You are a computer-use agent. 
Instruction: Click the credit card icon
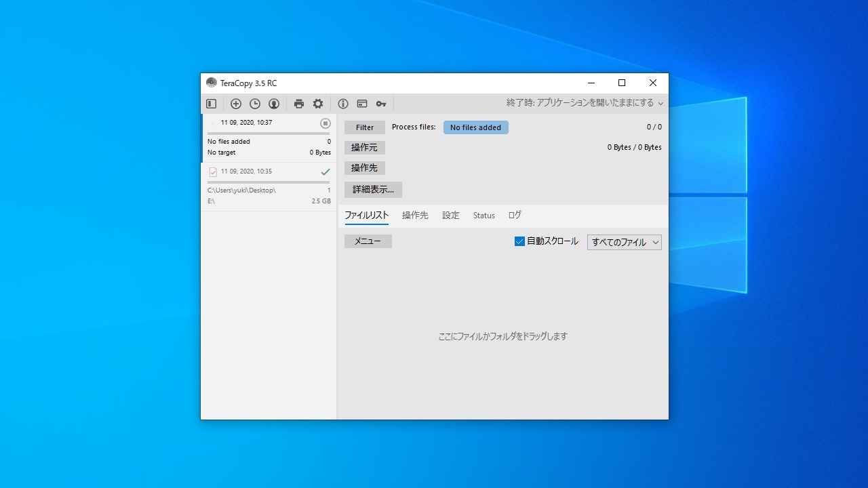[362, 104]
